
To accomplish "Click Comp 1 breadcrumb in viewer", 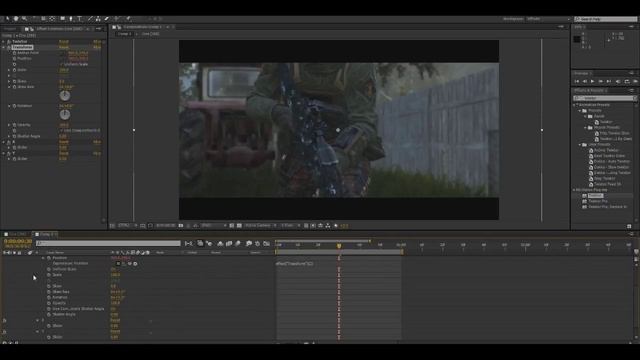I will (124, 34).
